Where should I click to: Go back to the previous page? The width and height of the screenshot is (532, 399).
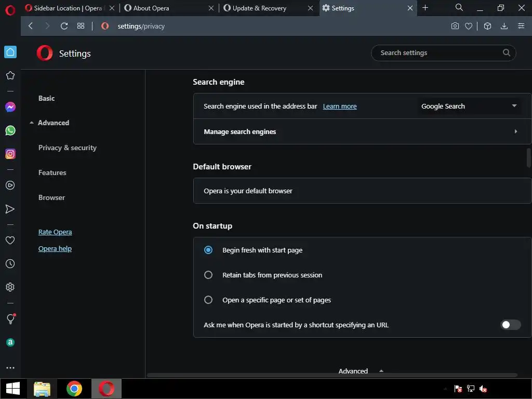tap(31, 26)
